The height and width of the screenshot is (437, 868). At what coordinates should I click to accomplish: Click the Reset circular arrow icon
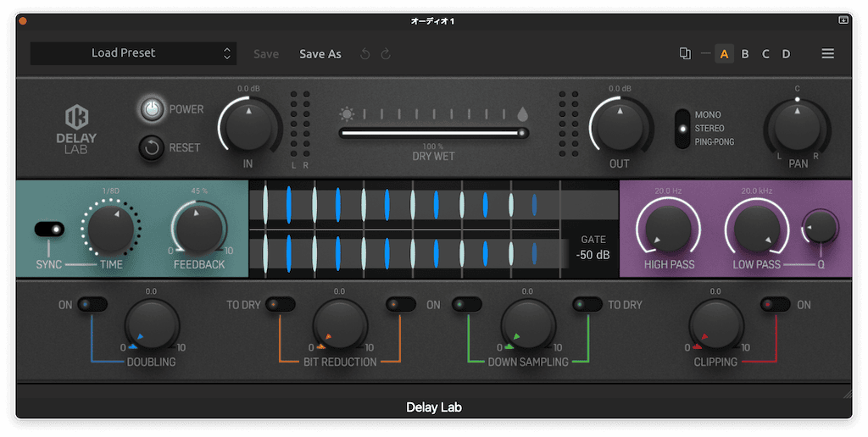tap(151, 147)
